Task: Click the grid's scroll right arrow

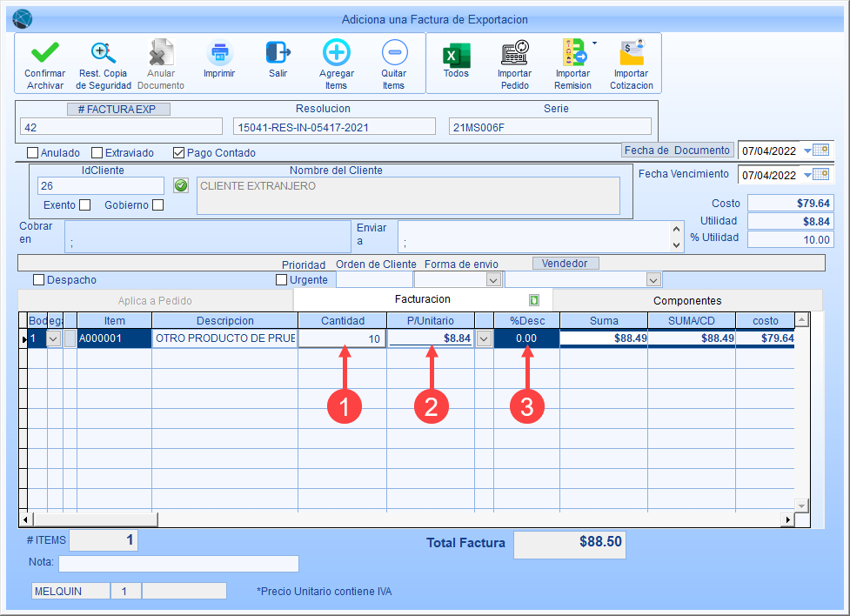Action: (787, 519)
